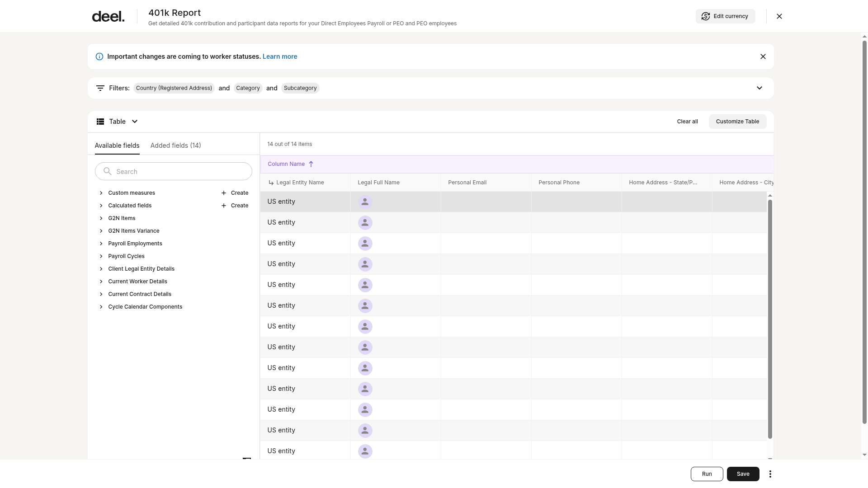Dismiss the worker statuses banner
The width and height of the screenshot is (868, 488).
coord(763,56)
